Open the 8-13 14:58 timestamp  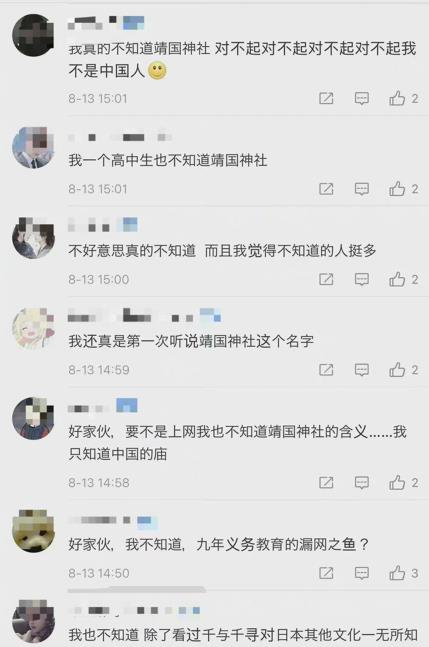click(99, 482)
